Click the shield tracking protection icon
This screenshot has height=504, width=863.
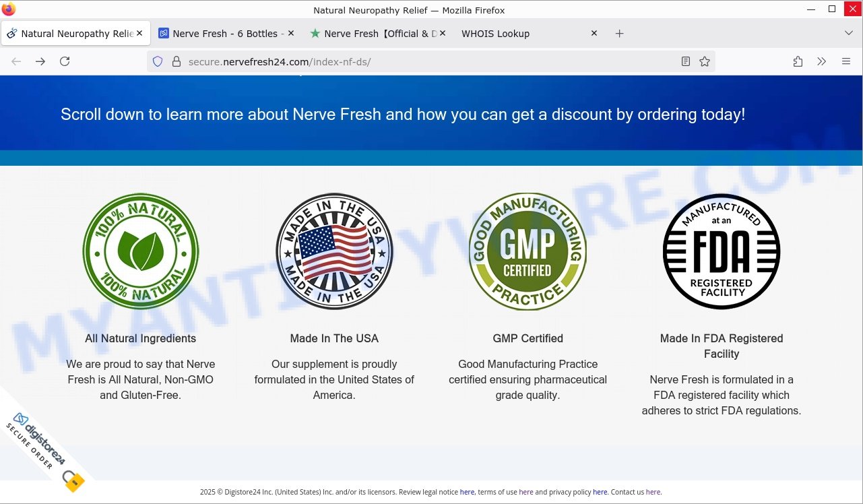158,61
